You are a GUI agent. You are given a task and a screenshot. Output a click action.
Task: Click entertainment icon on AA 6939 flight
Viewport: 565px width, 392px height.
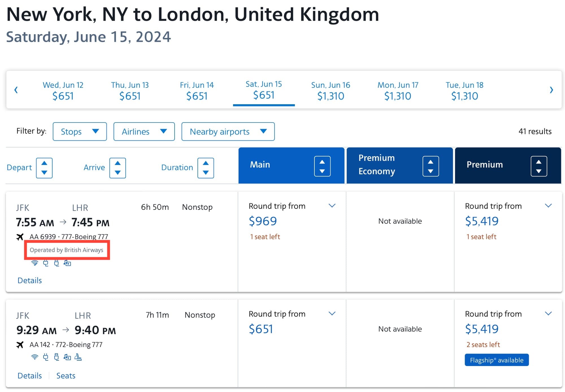point(67,263)
